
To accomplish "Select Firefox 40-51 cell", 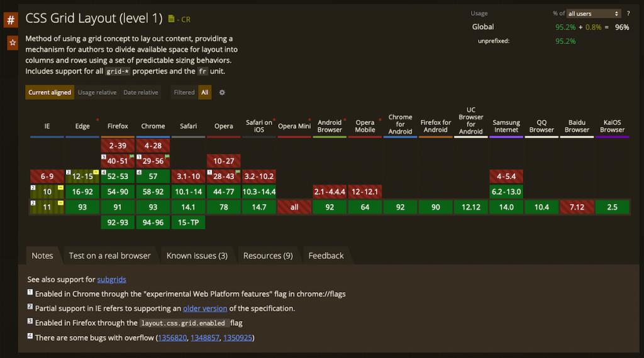I will (118, 161).
